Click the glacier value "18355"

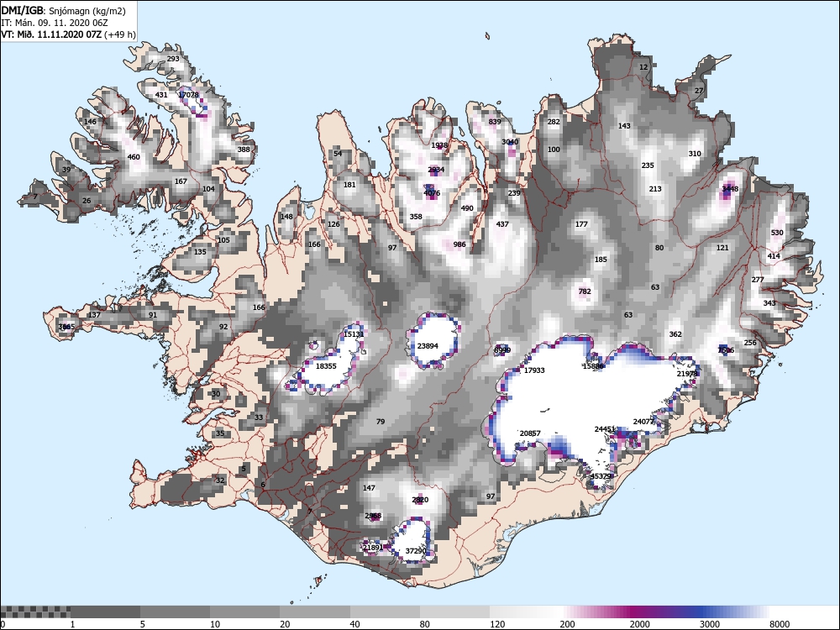(326, 366)
